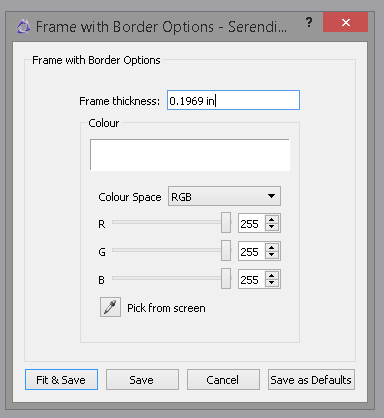Click the Fit & Save button

click(x=61, y=379)
